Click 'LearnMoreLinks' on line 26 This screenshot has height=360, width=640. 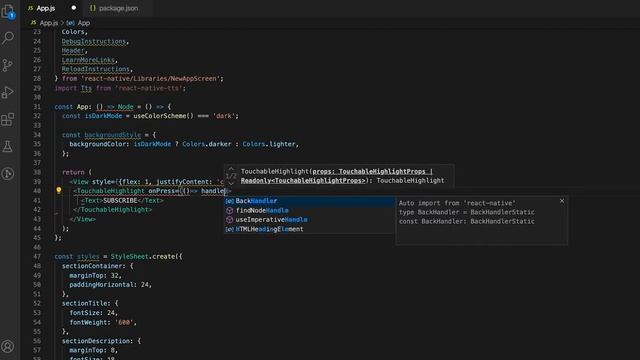(88, 60)
